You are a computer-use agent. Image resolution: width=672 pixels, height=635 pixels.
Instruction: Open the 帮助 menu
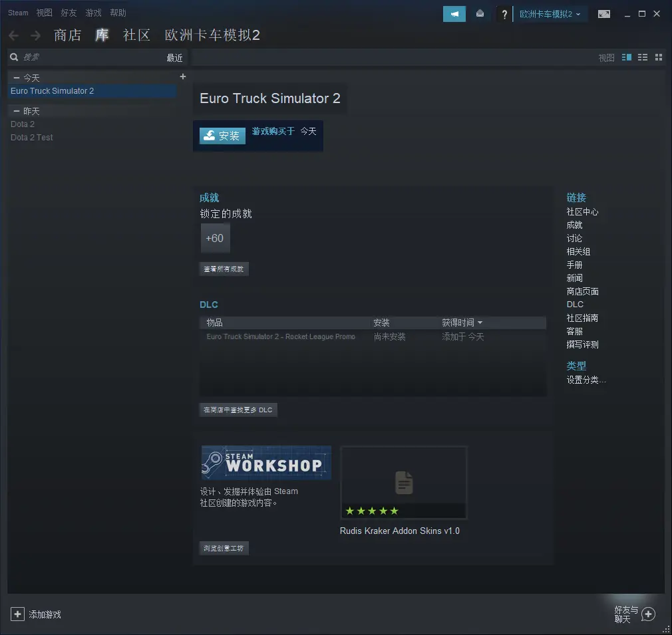click(x=118, y=13)
